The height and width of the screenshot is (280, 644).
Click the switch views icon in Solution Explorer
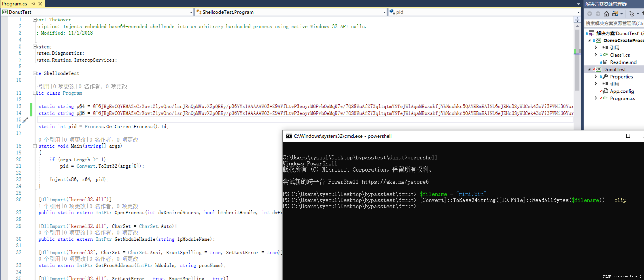[x=615, y=14]
